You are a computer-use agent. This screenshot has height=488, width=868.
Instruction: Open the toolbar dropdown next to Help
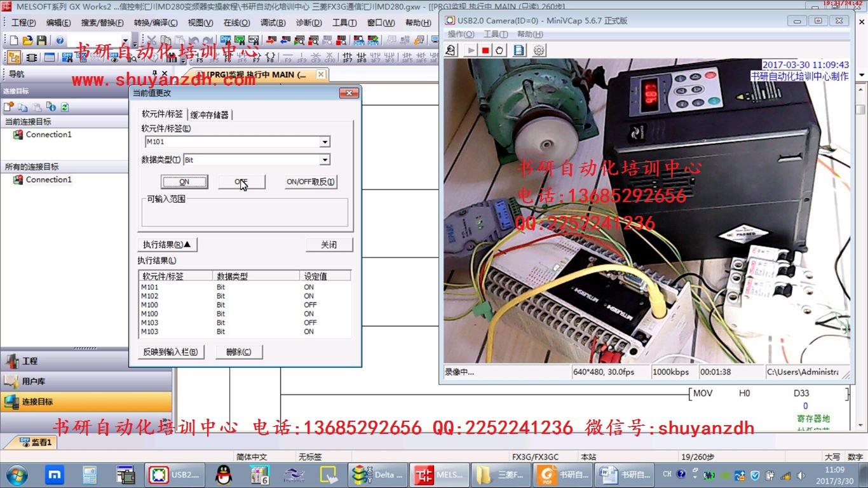125,40
